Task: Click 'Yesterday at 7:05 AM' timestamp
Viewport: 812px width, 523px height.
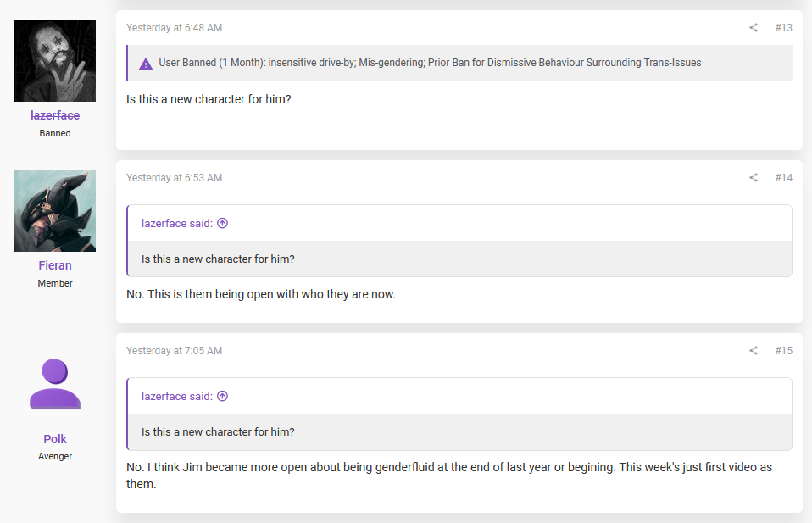Action: point(174,351)
